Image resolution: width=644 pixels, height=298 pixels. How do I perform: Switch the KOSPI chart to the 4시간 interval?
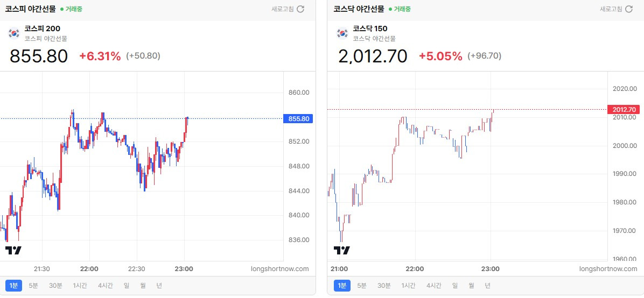[106, 286]
